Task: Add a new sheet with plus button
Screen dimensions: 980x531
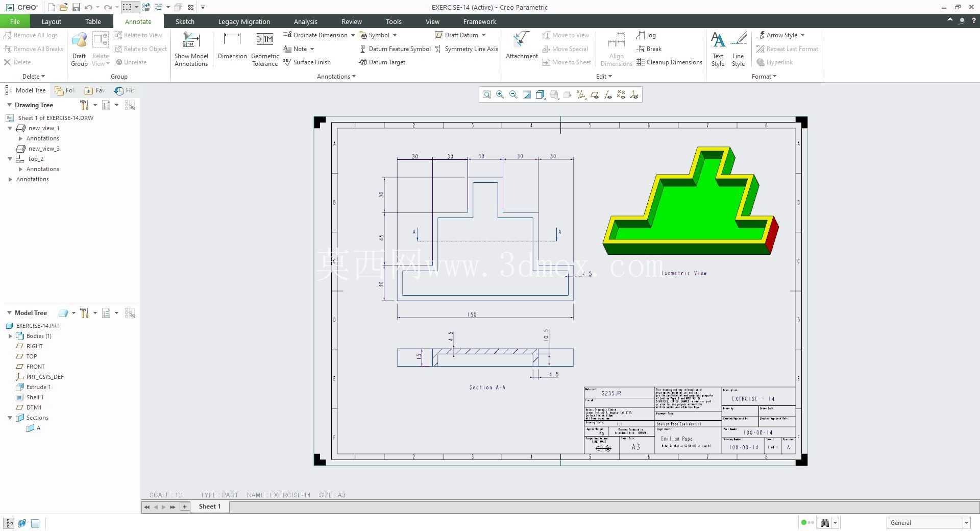Action: pyautogui.click(x=185, y=506)
